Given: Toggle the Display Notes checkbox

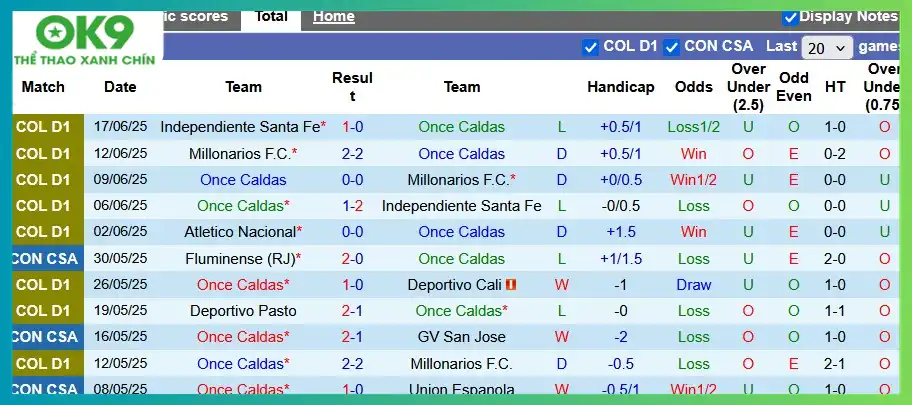Looking at the screenshot, I should pos(790,17).
